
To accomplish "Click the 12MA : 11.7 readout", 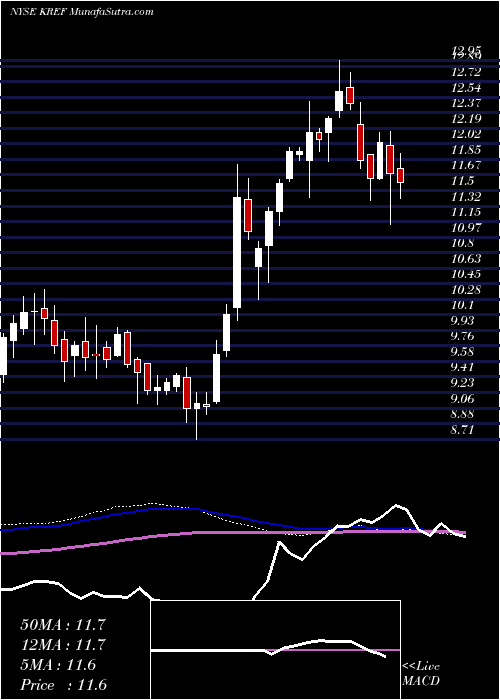I will click(x=63, y=645).
